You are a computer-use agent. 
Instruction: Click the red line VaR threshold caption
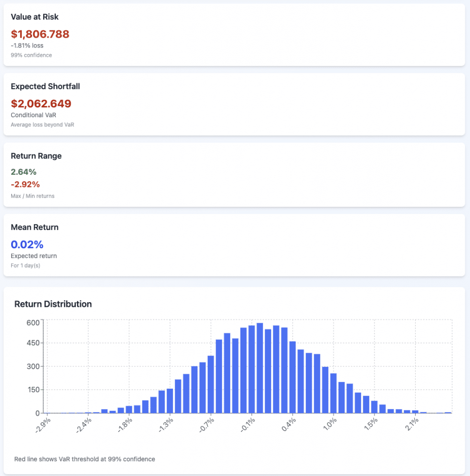85,459
